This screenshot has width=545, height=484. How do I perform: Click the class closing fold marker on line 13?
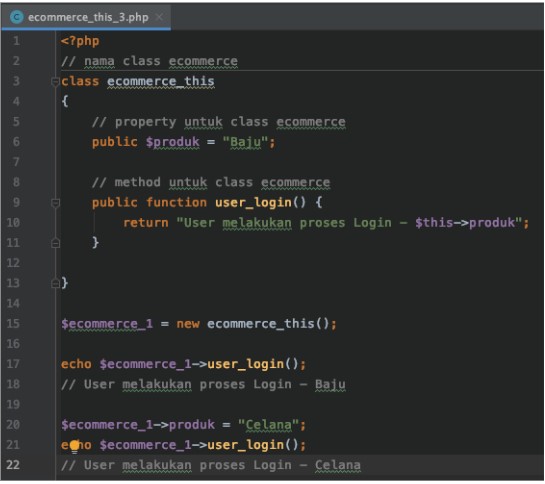55,283
